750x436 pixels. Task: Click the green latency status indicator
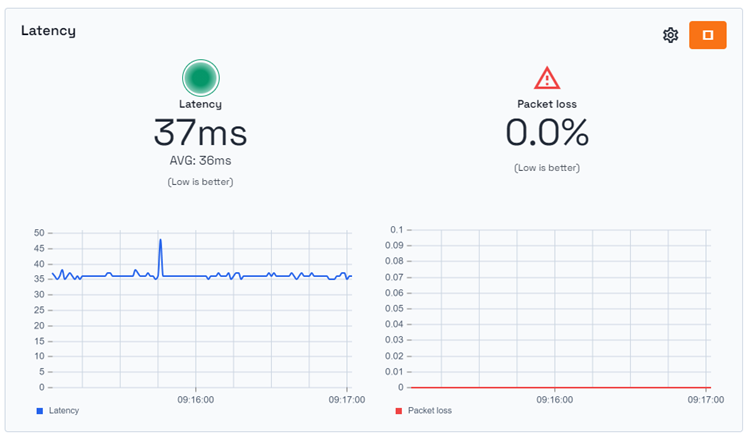(x=201, y=78)
